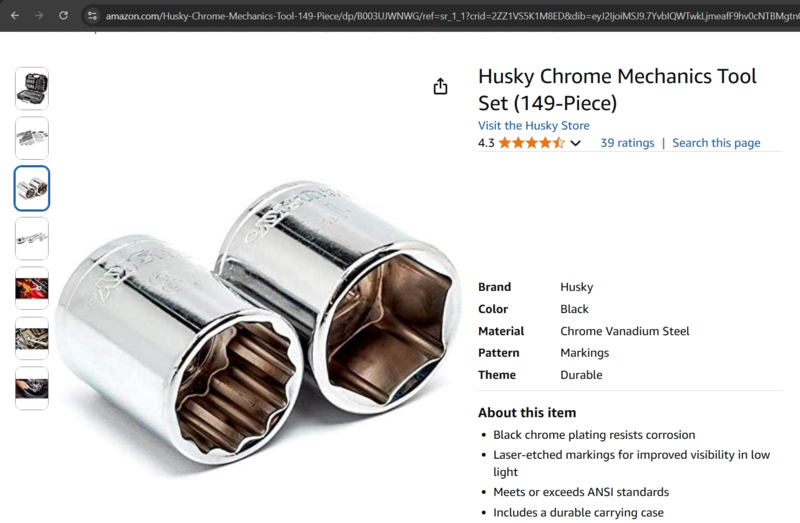Screen dimensions: 800x523
Task: Click the orange star rating icons
Action: click(532, 143)
